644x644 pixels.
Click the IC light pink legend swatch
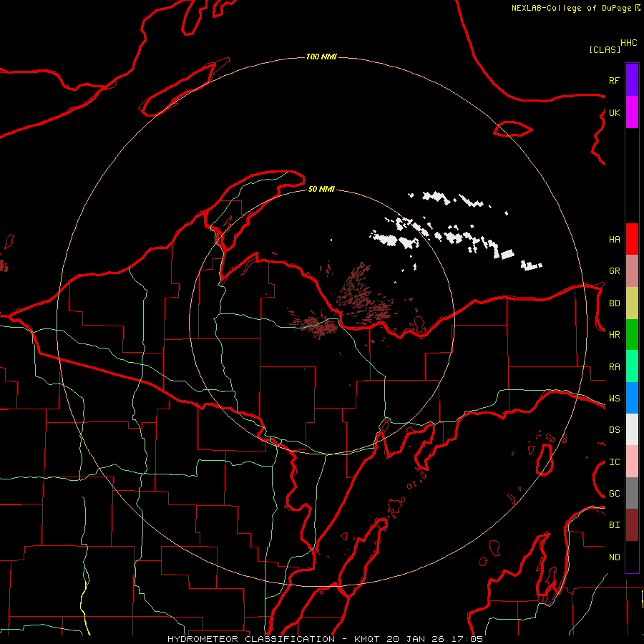point(632,462)
